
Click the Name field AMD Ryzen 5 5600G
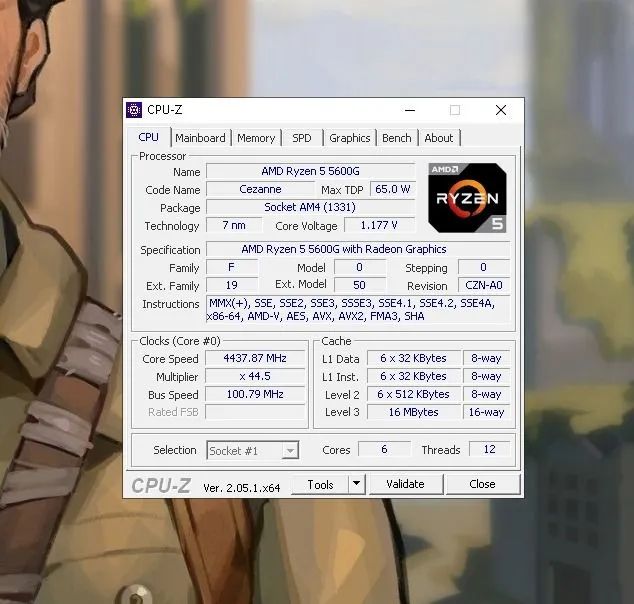311,171
